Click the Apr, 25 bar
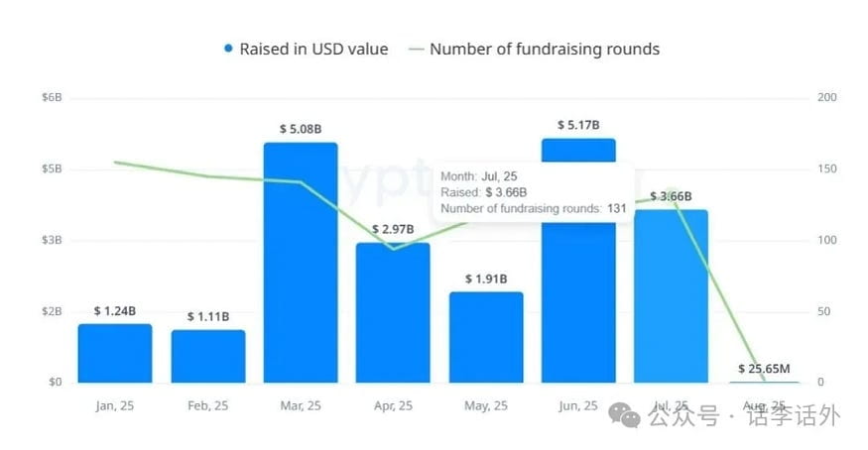 [x=393, y=312]
